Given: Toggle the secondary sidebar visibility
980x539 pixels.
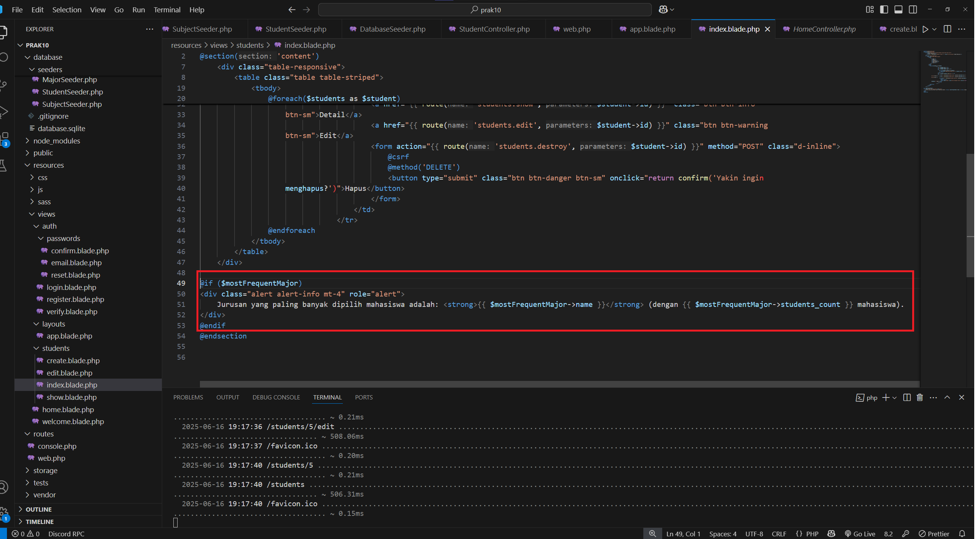Looking at the screenshot, I should pyautogui.click(x=913, y=9).
